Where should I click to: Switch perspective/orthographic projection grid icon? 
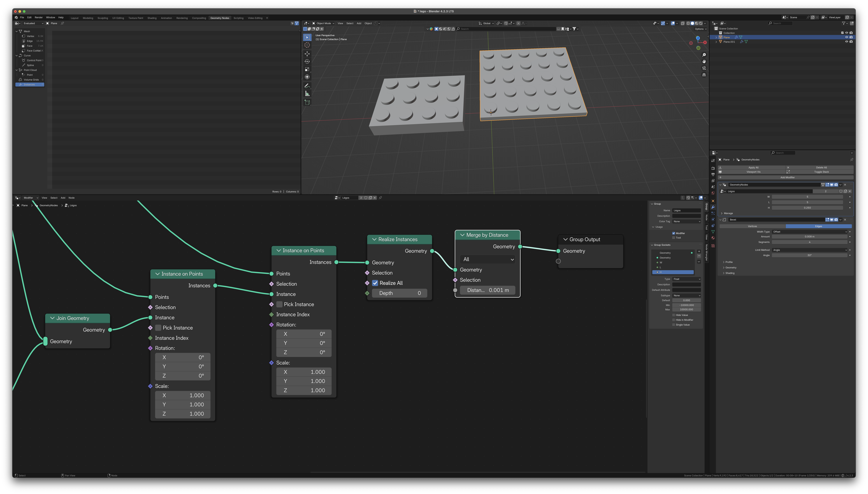(704, 75)
